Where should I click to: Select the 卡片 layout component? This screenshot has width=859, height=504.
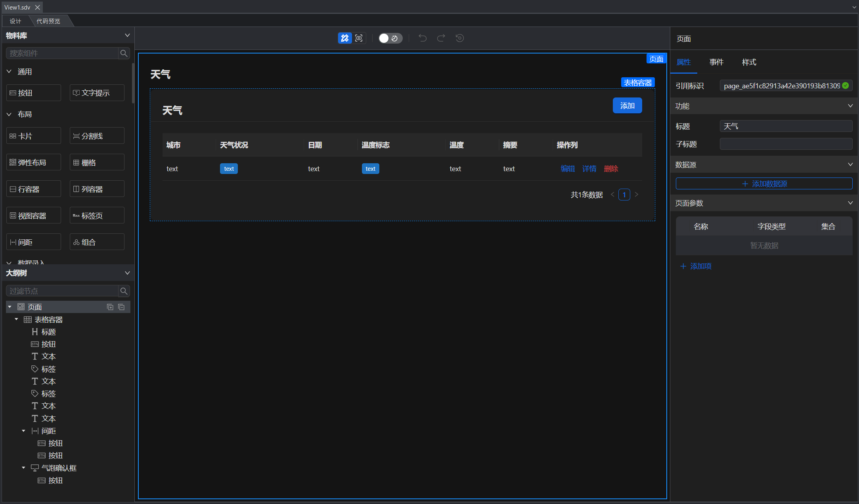[34, 136]
